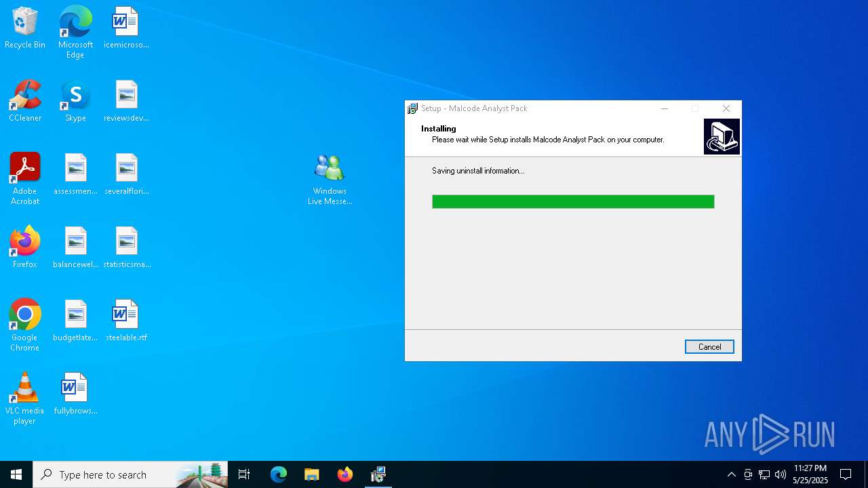Image resolution: width=868 pixels, height=488 pixels.
Task: Launch Edge from the taskbar
Action: click(279, 474)
